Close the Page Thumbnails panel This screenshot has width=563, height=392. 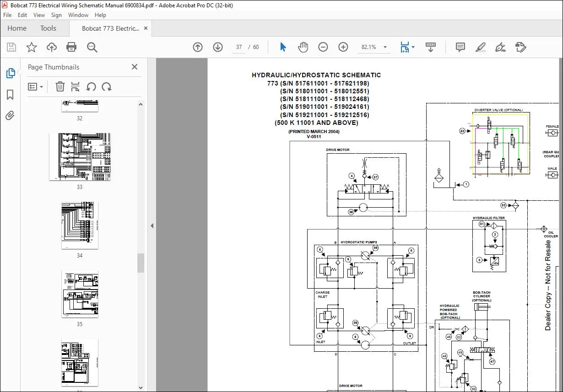point(135,67)
